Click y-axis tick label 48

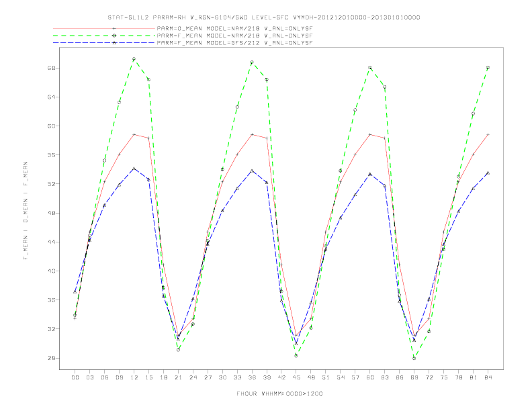coord(51,213)
